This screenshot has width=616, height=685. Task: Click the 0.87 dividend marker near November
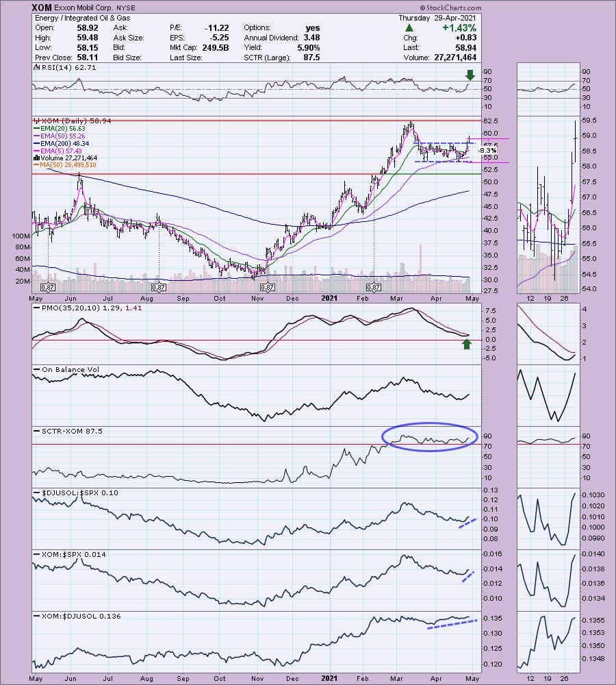tap(267, 288)
